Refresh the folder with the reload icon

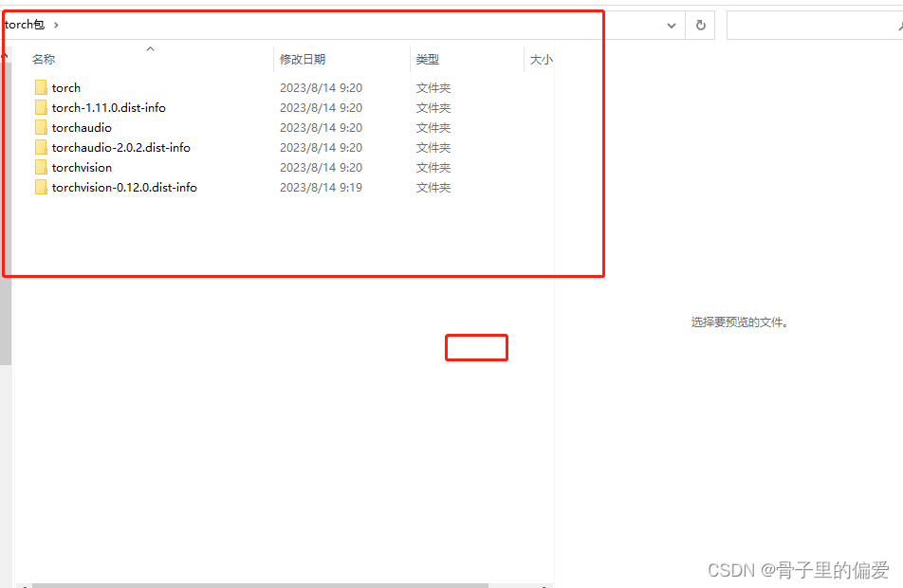click(x=700, y=26)
